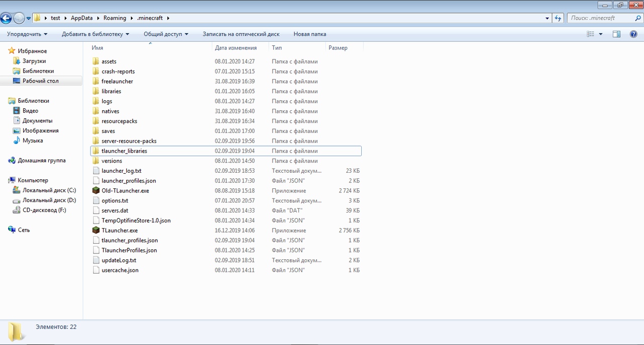Viewport: 644px width, 345px height.
Task: Click the resourcepacks folder icon
Action: pos(96,121)
